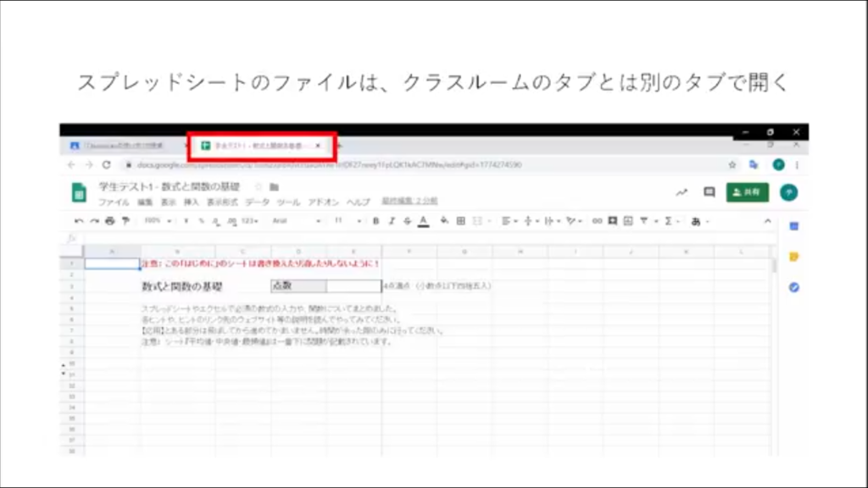Open the activity dashboard trend icon
The image size is (868, 488).
tap(682, 192)
